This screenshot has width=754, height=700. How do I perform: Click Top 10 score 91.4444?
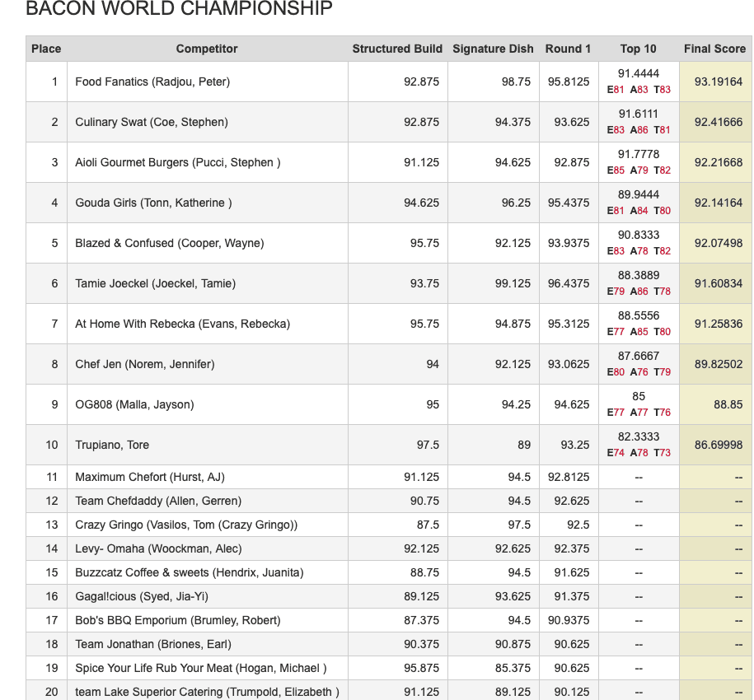638,73
